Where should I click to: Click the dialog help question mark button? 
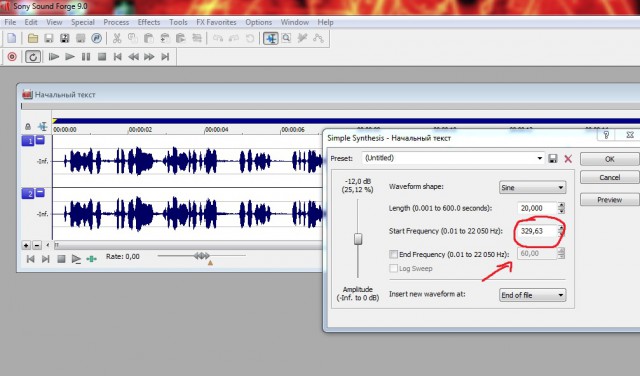pos(606,135)
